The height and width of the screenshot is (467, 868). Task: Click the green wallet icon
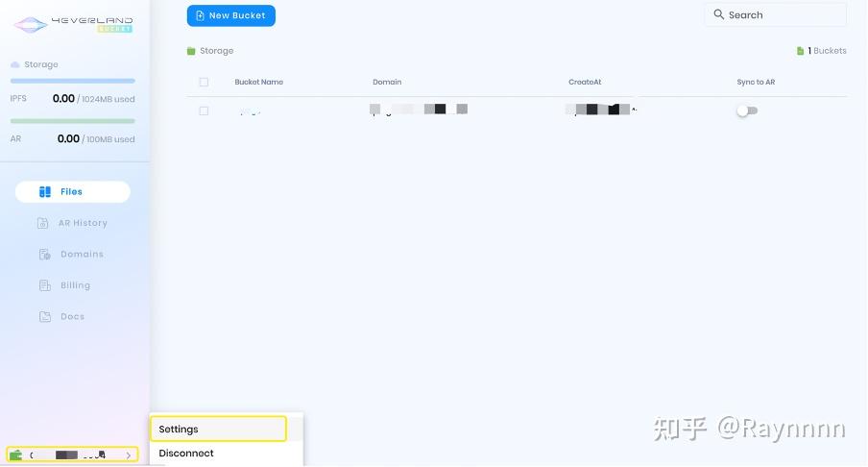click(15, 455)
